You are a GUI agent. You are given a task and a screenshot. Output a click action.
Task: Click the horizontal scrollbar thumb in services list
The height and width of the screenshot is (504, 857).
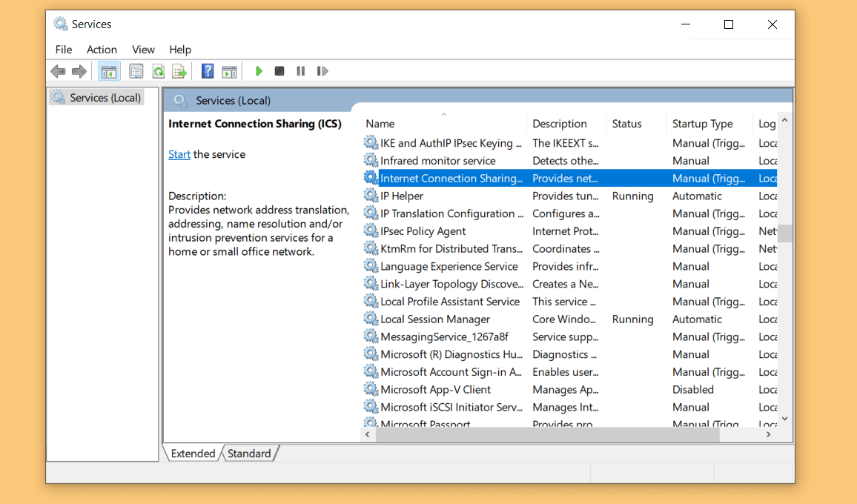click(x=548, y=434)
